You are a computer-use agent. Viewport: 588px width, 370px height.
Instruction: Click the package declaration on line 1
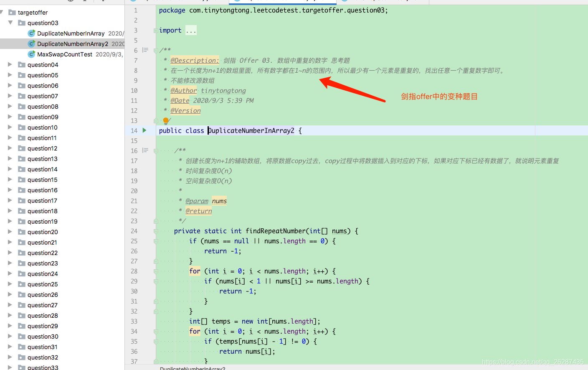(273, 10)
